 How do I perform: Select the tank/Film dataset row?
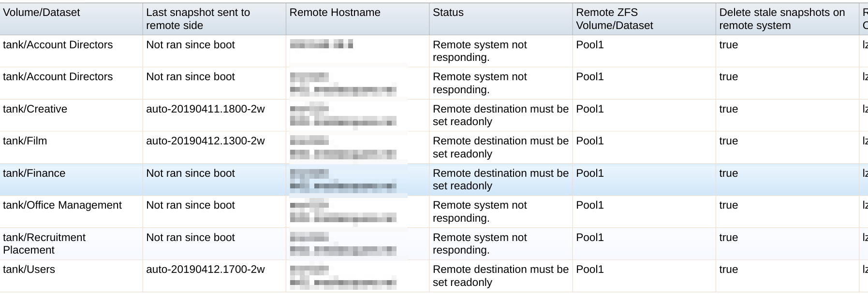coord(25,141)
